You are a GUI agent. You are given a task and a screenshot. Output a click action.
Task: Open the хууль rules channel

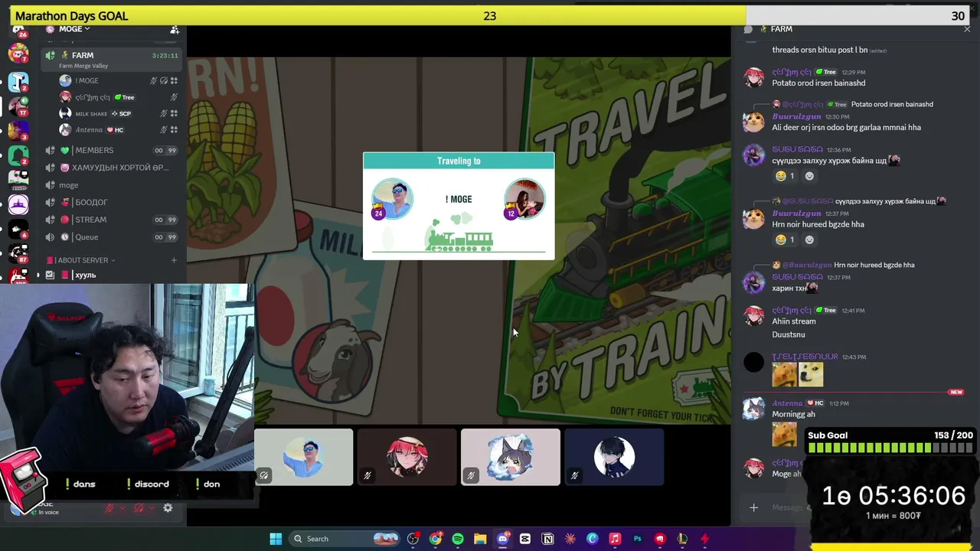click(113, 275)
